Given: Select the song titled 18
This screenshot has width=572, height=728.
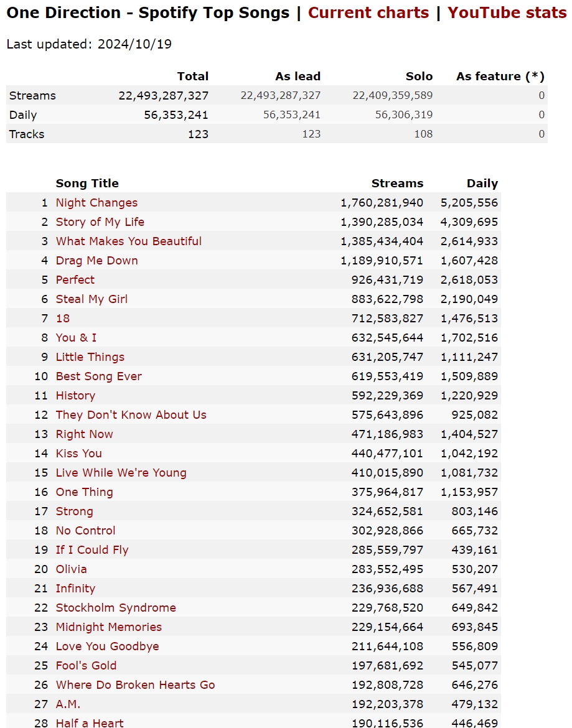Looking at the screenshot, I should (x=63, y=319).
